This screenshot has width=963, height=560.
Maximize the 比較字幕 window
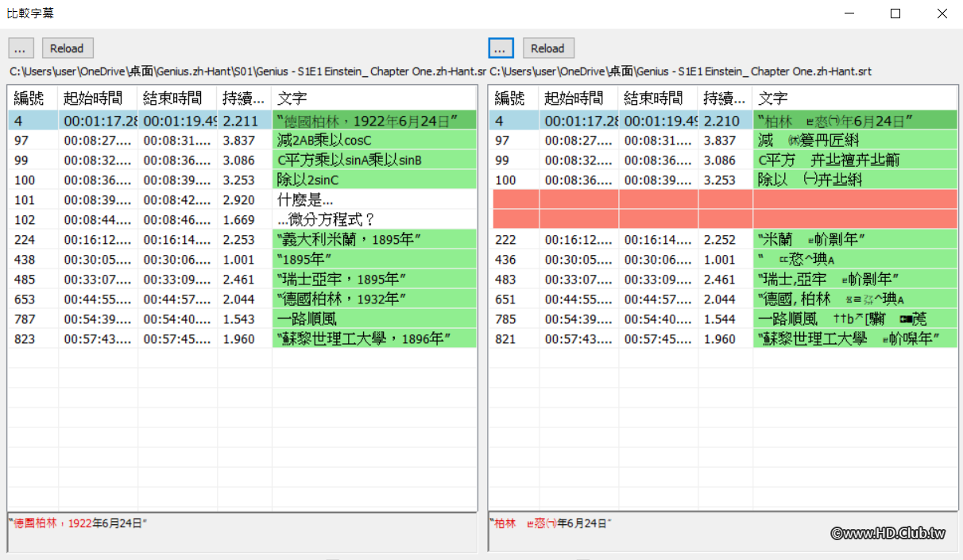(x=895, y=14)
